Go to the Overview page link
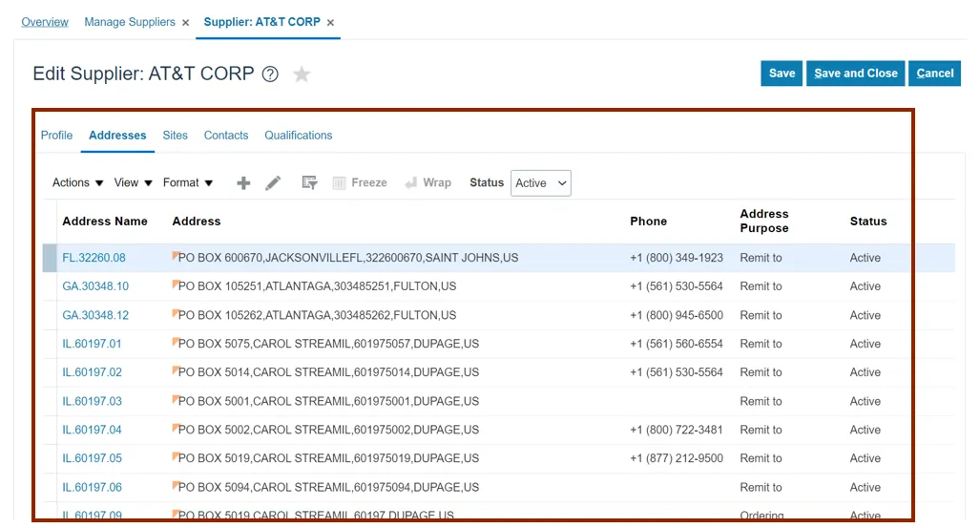The width and height of the screenshot is (980, 528). point(45,22)
